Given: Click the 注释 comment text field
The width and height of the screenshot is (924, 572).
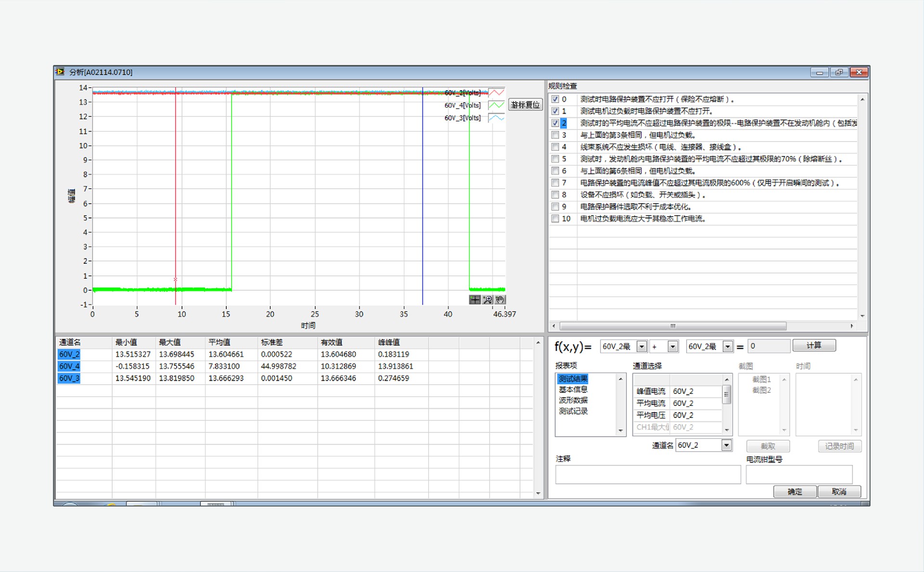Looking at the screenshot, I should 648,474.
